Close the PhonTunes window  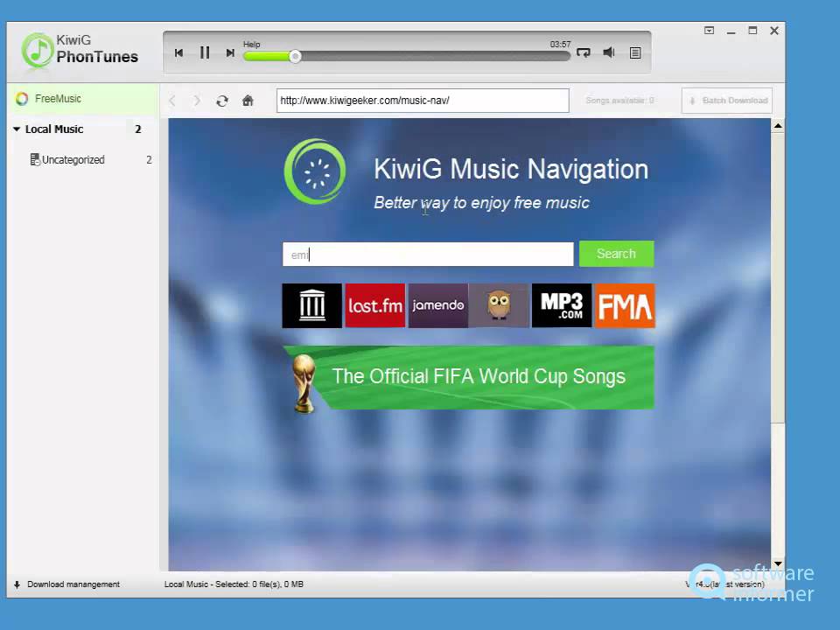pyautogui.click(x=774, y=31)
